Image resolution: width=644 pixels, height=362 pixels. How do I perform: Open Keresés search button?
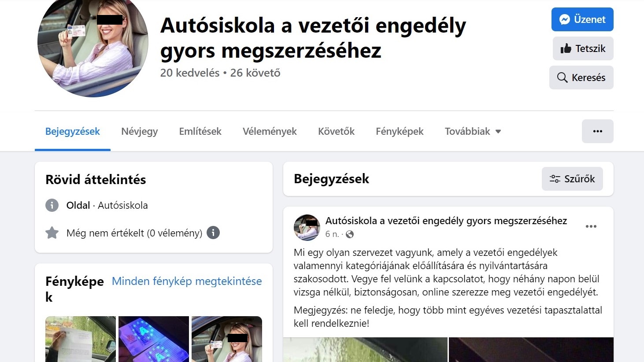click(x=581, y=78)
